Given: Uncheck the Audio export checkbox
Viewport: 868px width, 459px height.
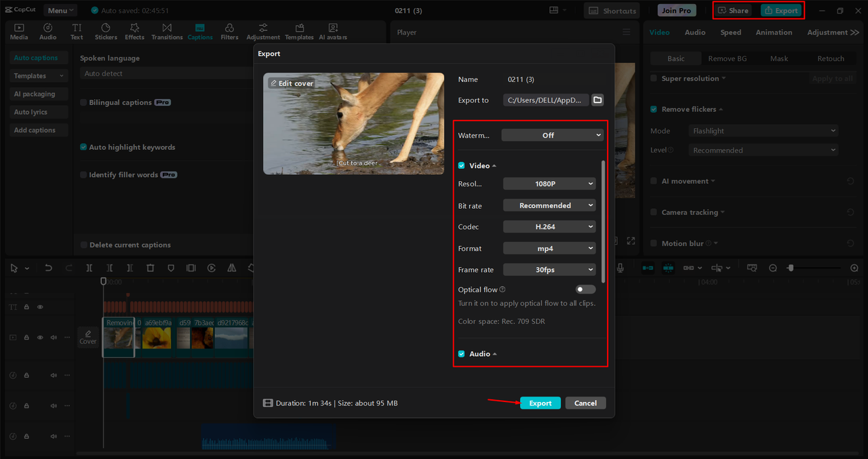Looking at the screenshot, I should (462, 354).
